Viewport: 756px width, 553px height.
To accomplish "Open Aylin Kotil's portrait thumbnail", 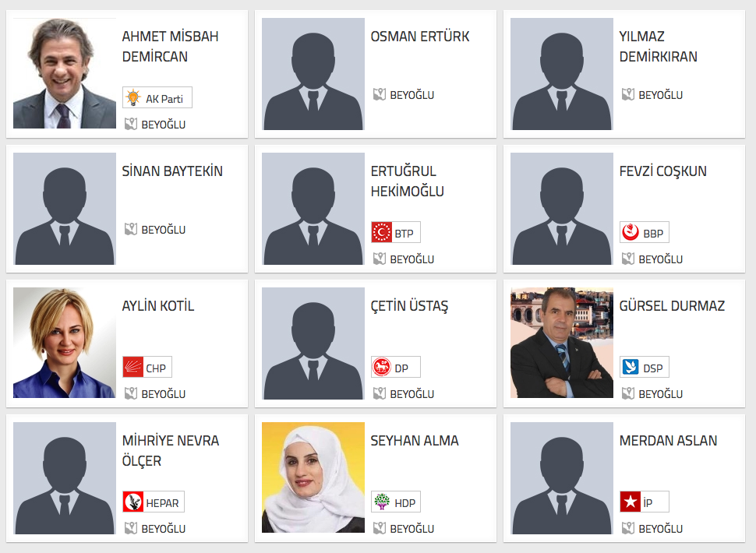I will (x=65, y=343).
